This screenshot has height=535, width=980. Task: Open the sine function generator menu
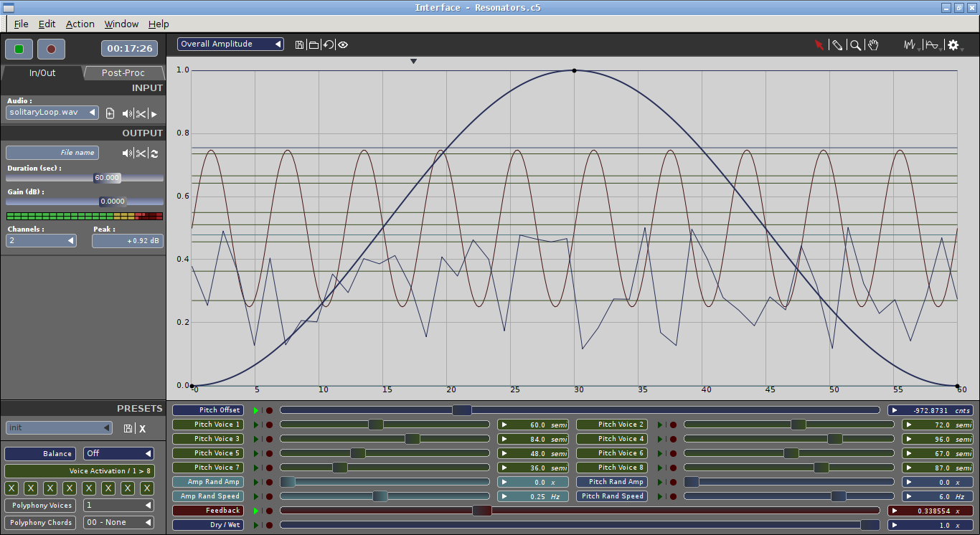pyautogui.click(x=933, y=44)
